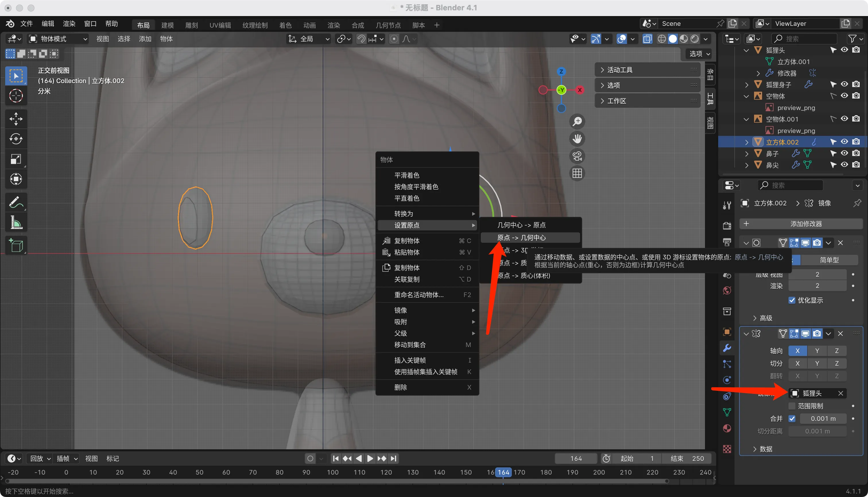Click the Add Cube tool icon
Image resolution: width=868 pixels, height=497 pixels.
[x=16, y=245]
